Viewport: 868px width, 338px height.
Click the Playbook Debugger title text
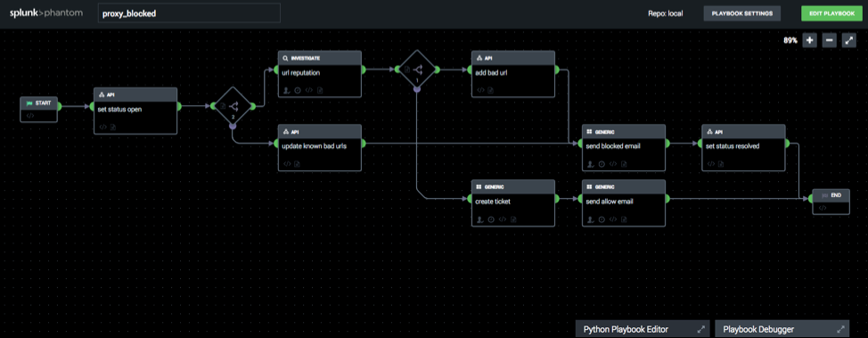coord(758,329)
